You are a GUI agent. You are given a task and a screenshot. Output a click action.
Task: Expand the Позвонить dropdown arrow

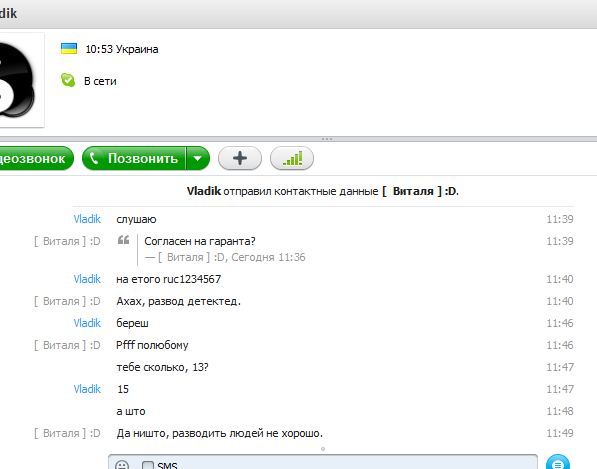pos(198,158)
